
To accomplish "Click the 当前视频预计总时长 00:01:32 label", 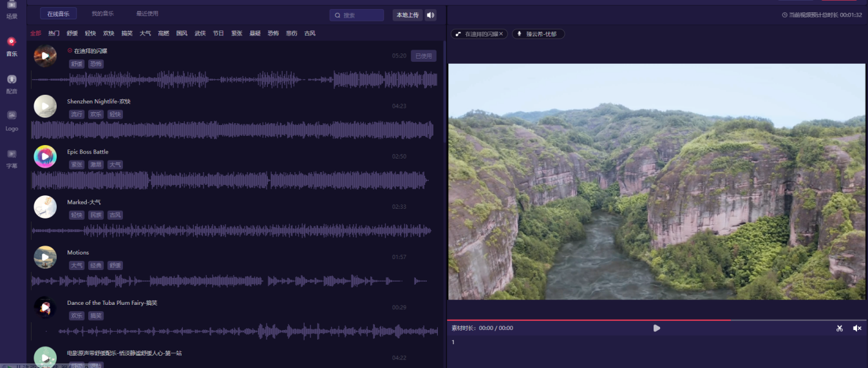I will tap(822, 15).
